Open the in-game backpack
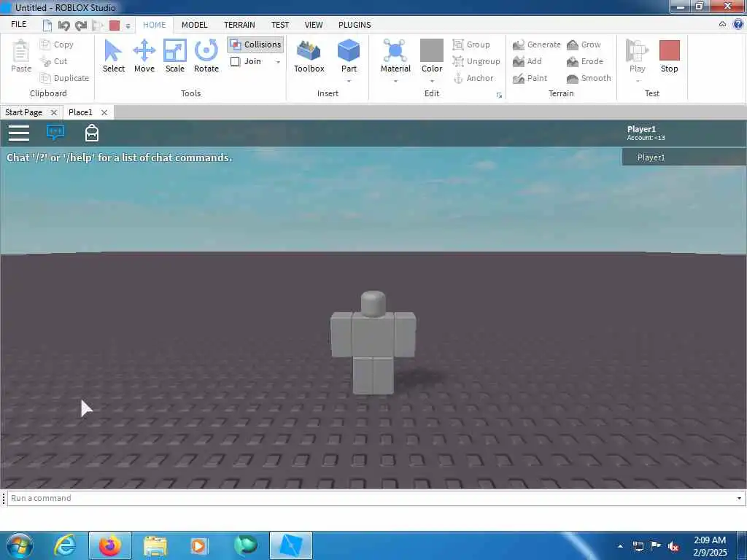Screen dimensions: 747x560 (x=92, y=133)
